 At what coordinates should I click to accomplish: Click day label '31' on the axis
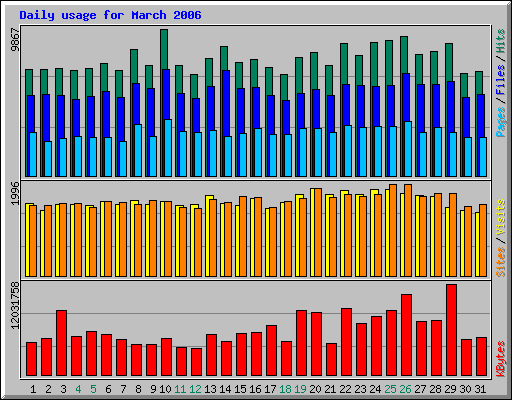[480, 389]
